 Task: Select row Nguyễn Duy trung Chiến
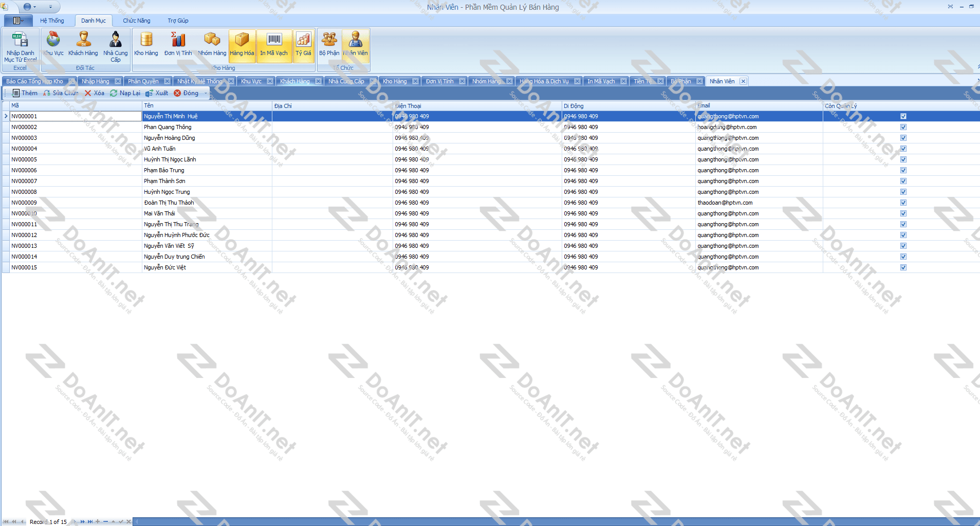click(x=491, y=257)
